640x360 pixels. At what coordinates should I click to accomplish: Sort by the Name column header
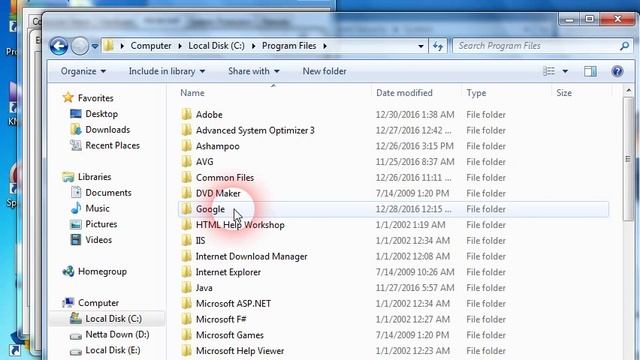click(x=192, y=93)
